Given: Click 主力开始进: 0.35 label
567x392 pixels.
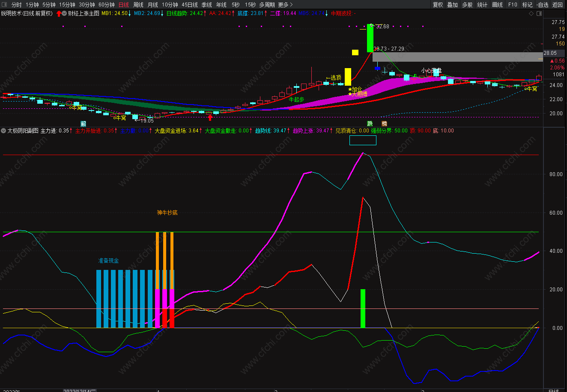Looking at the screenshot, I should tap(95, 131).
